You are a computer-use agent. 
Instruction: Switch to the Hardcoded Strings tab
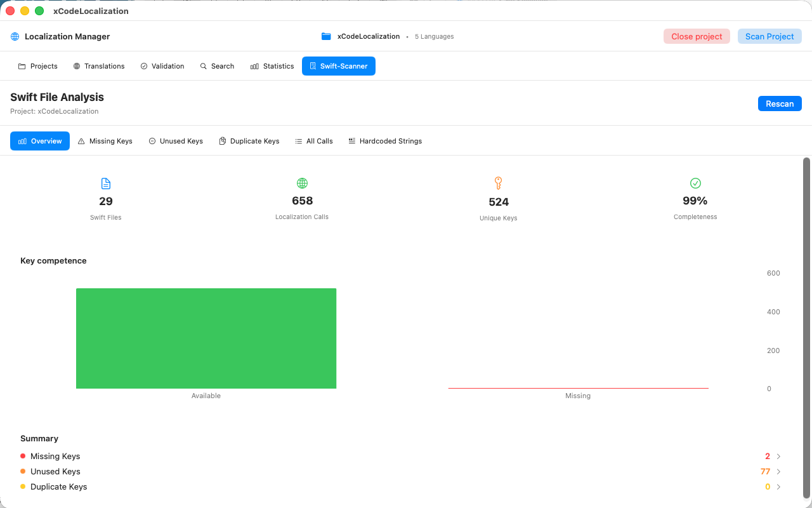385,140
